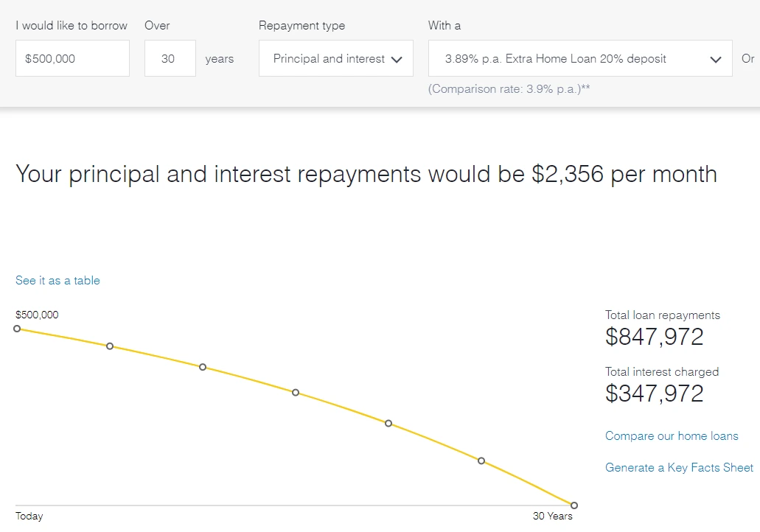Click the $847,972 total loan repayments figure
Viewport: 760px width, 532px height.
[655, 337]
